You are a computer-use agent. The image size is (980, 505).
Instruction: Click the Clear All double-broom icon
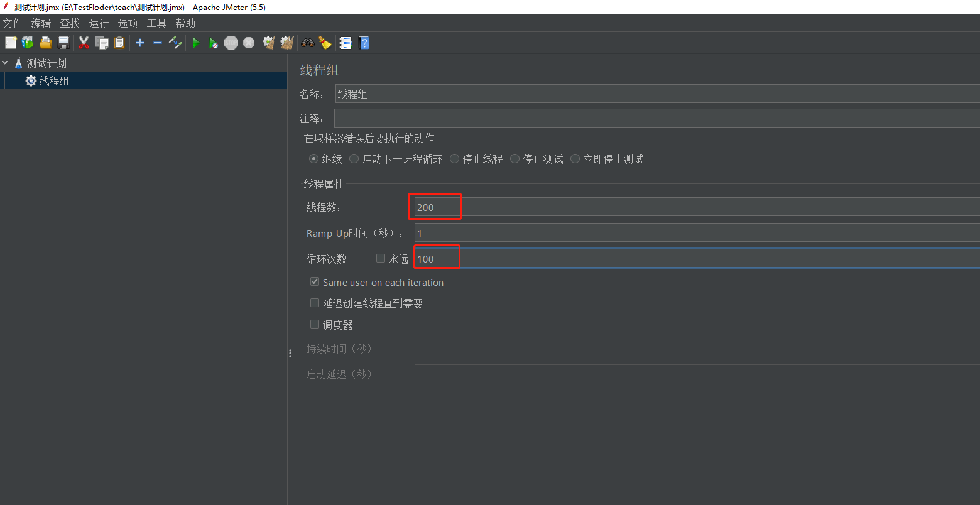click(x=287, y=43)
